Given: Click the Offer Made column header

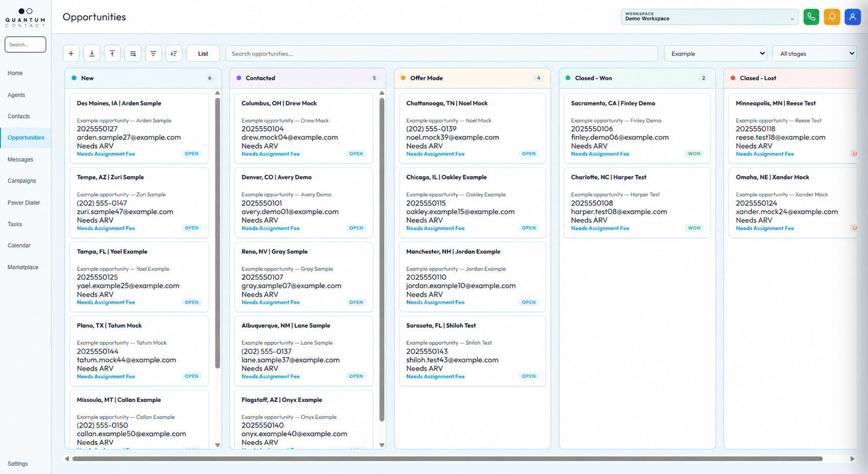Looking at the screenshot, I should (x=472, y=78).
